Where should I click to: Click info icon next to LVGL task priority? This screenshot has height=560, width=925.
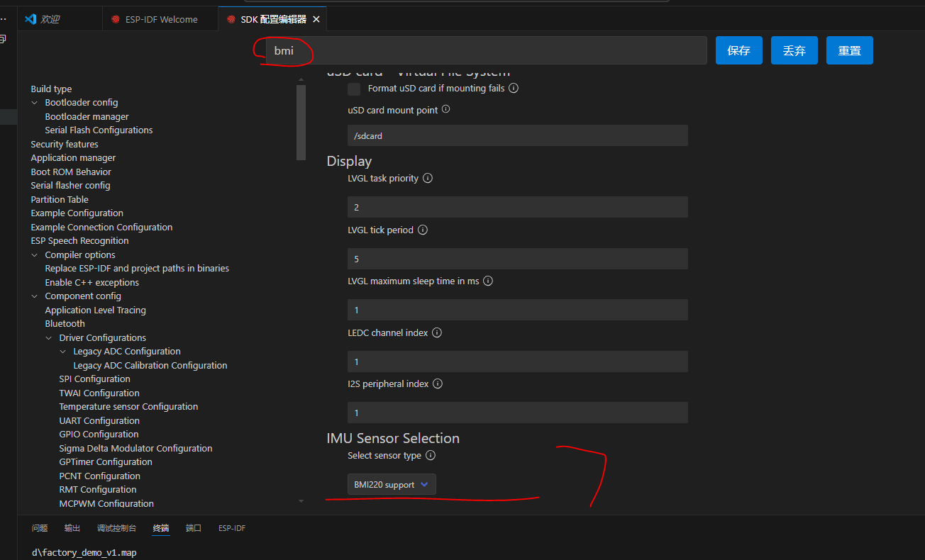click(428, 179)
